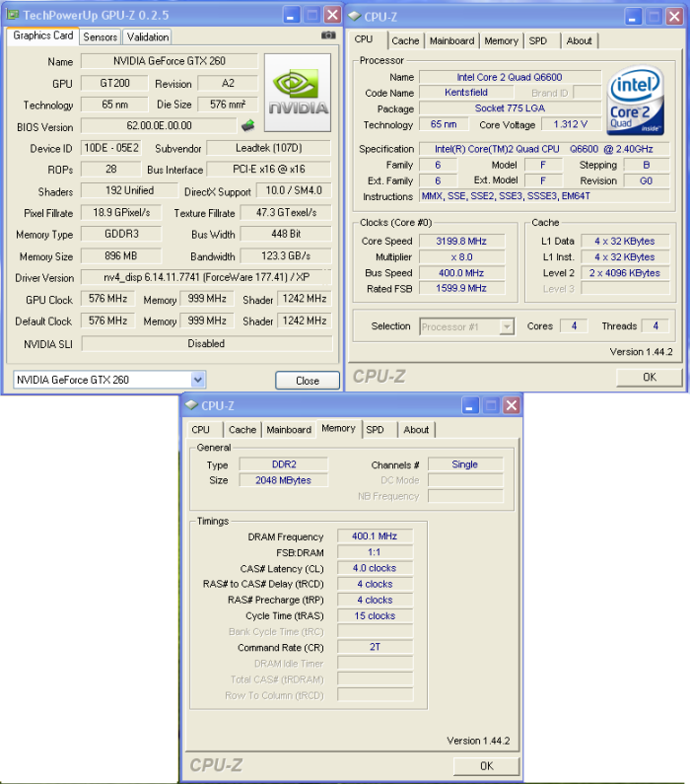Click the GPU-Z title bar app icon
690x784 pixels.
[x=13, y=15]
